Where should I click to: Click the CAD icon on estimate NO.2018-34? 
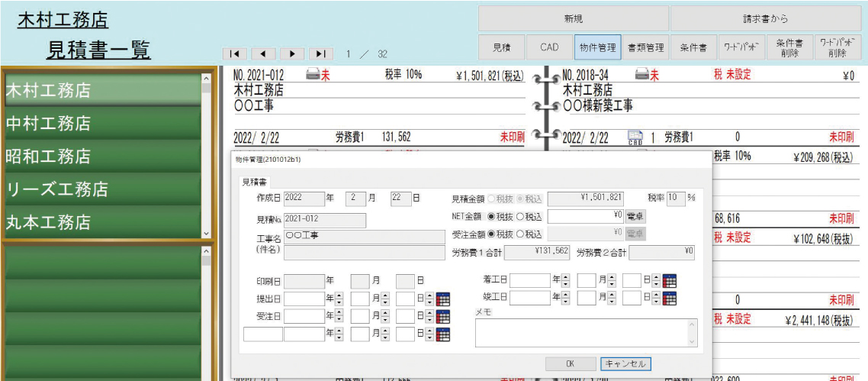pyautogui.click(x=635, y=137)
